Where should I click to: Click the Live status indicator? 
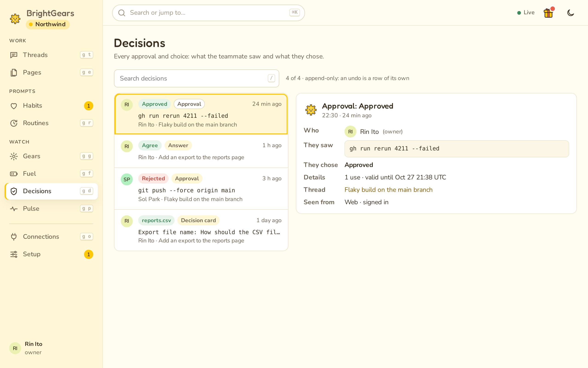pyautogui.click(x=526, y=13)
